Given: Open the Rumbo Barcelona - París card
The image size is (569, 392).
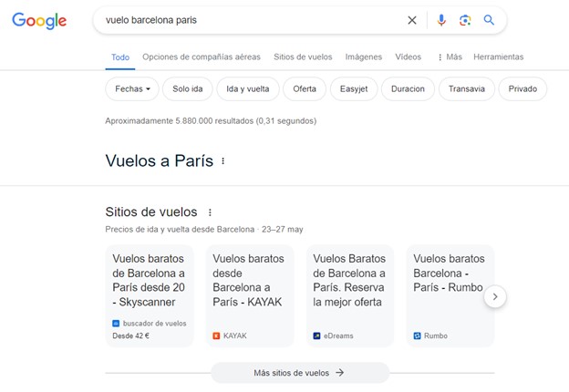Looking at the screenshot, I should pos(450,296).
